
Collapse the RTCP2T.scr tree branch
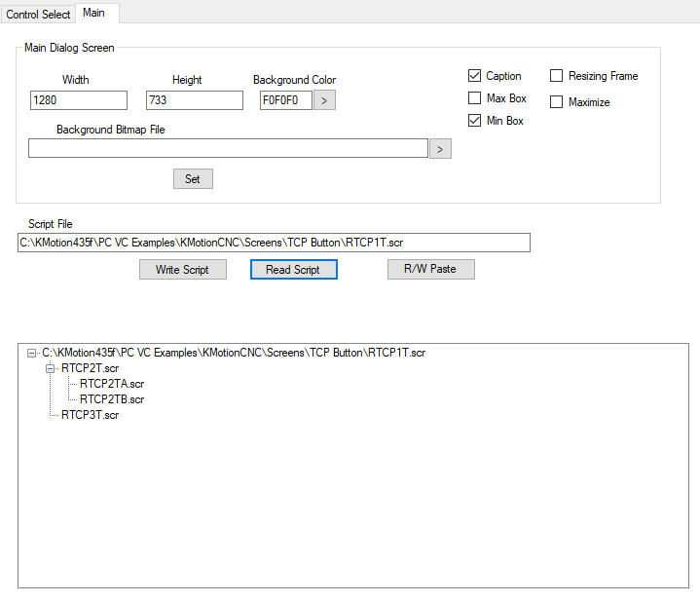pos(51,368)
